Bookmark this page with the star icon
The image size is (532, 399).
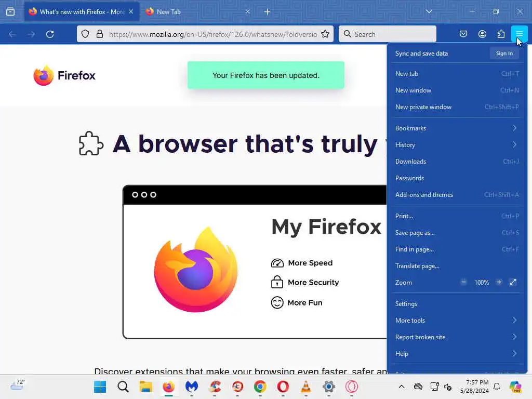pyautogui.click(x=325, y=34)
